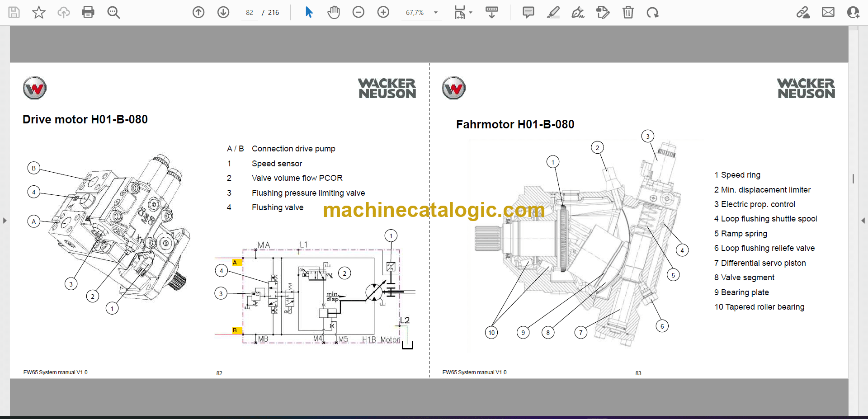Bookmark the document with the star icon
The image size is (868, 419).
39,12
